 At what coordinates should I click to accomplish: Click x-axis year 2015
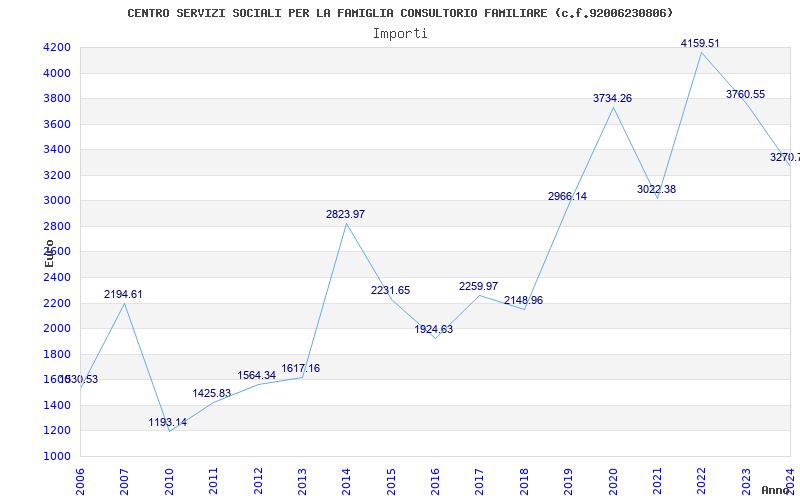[391, 481]
